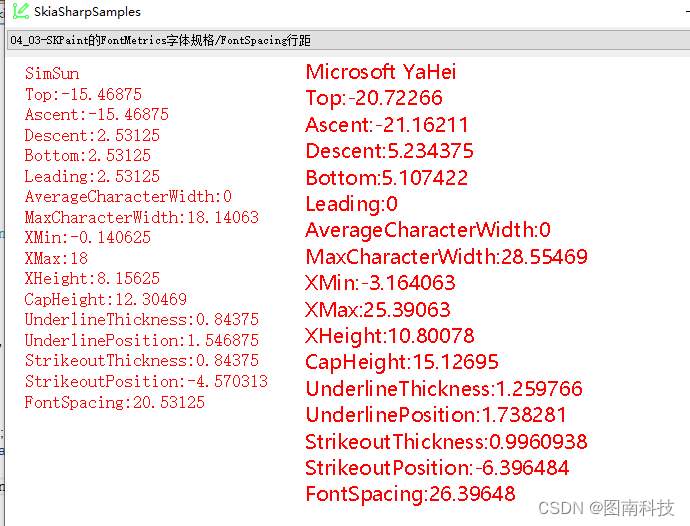Select YaHei XMax:25.39063 line

pos(378,309)
